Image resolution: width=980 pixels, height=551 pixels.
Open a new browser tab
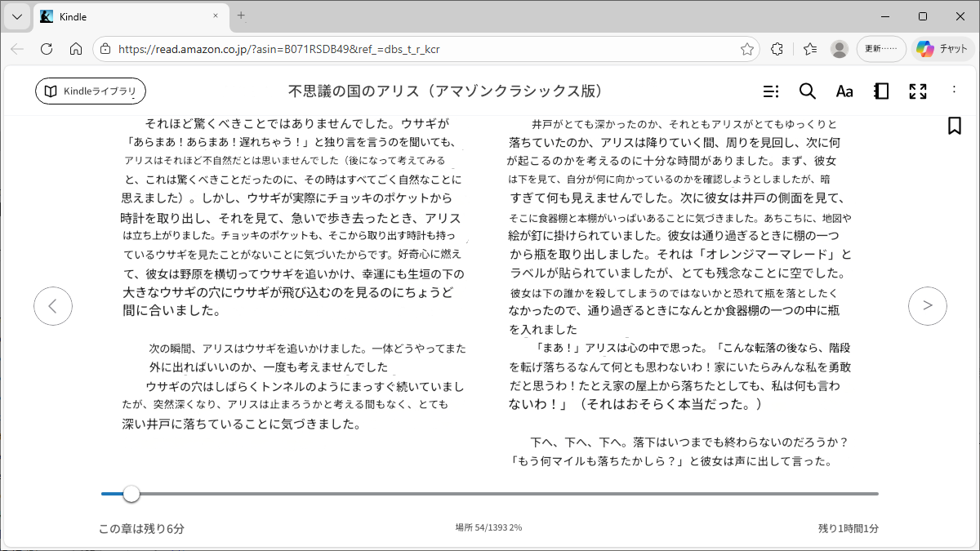tap(241, 16)
